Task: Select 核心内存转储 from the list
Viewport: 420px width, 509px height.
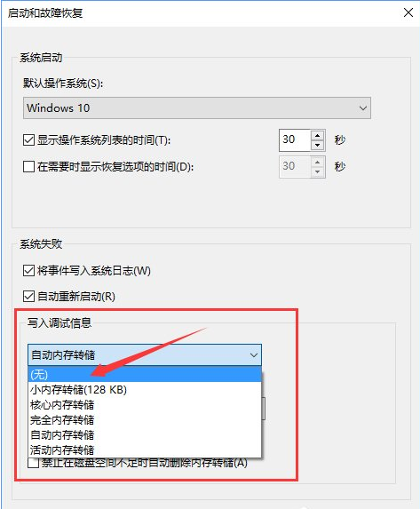Action: [x=145, y=405]
